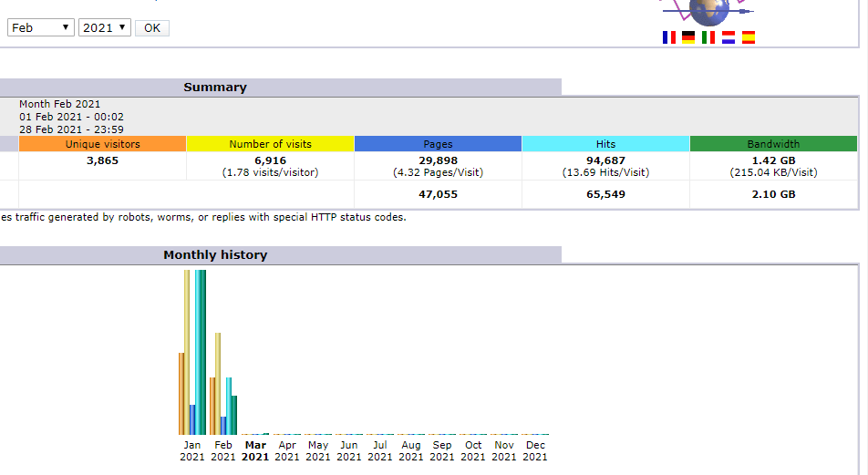Switch language using the French flag
Screen dimensions: 868x475
click(x=669, y=37)
